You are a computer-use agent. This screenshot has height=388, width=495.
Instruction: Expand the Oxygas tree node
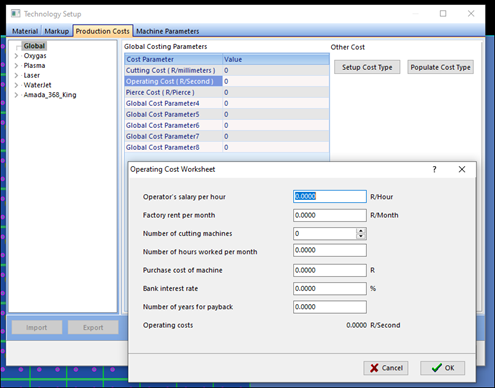[16, 56]
